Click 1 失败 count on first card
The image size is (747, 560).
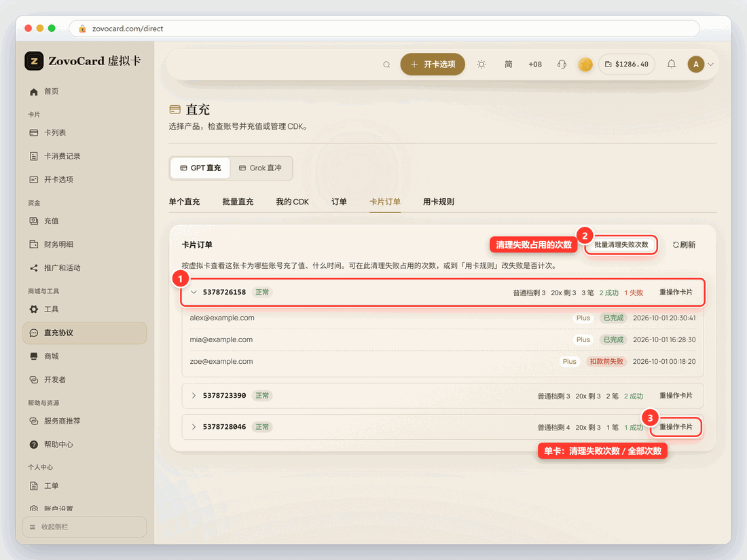tap(634, 293)
